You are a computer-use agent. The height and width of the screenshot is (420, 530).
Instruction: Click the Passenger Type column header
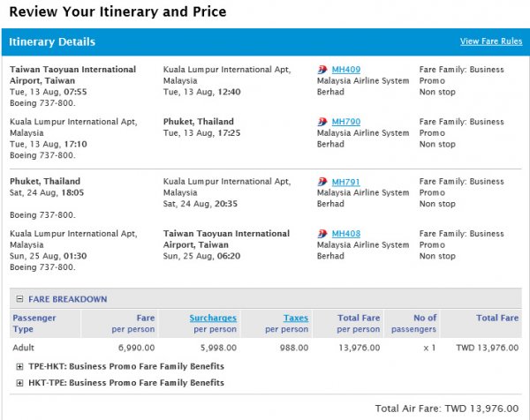tap(33, 323)
